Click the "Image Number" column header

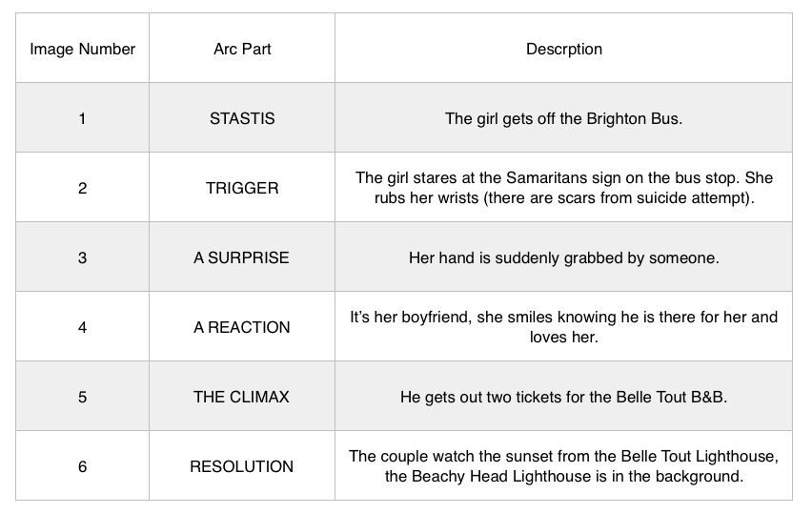82,49
